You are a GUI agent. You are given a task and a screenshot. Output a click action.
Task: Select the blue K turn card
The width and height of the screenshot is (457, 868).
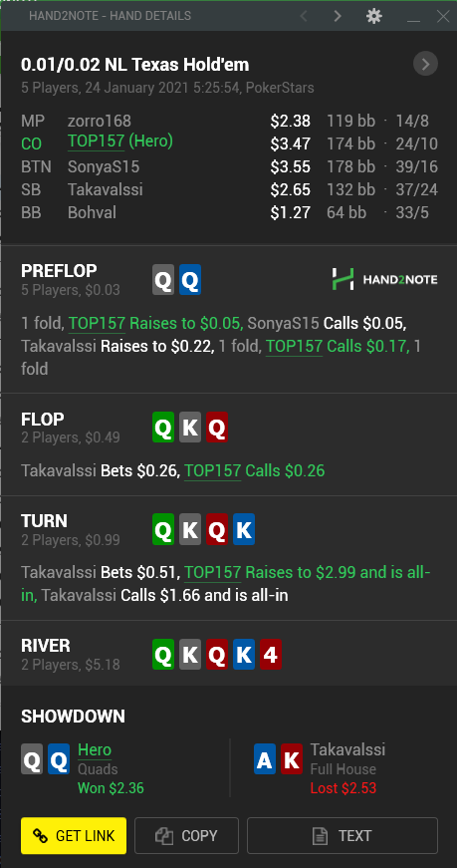pos(244,530)
